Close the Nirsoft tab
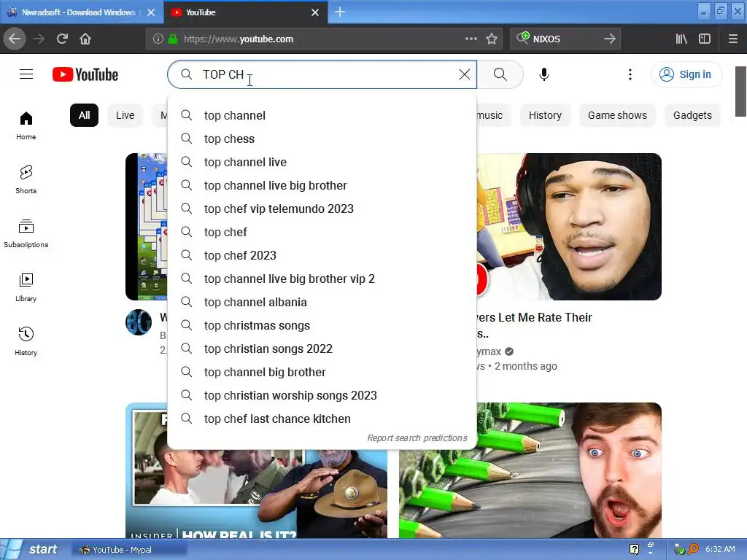Viewport: 747px width, 560px height. (x=151, y=12)
